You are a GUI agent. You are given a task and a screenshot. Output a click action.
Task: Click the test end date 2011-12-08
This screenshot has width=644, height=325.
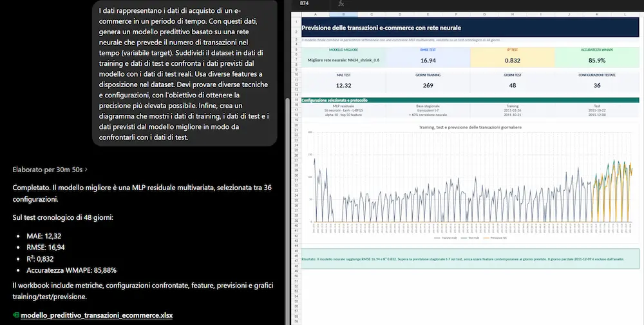[x=597, y=115]
